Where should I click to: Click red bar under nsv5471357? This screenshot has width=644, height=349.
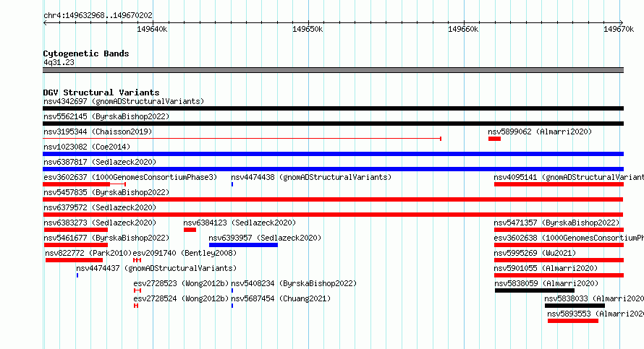pyautogui.click(x=559, y=230)
